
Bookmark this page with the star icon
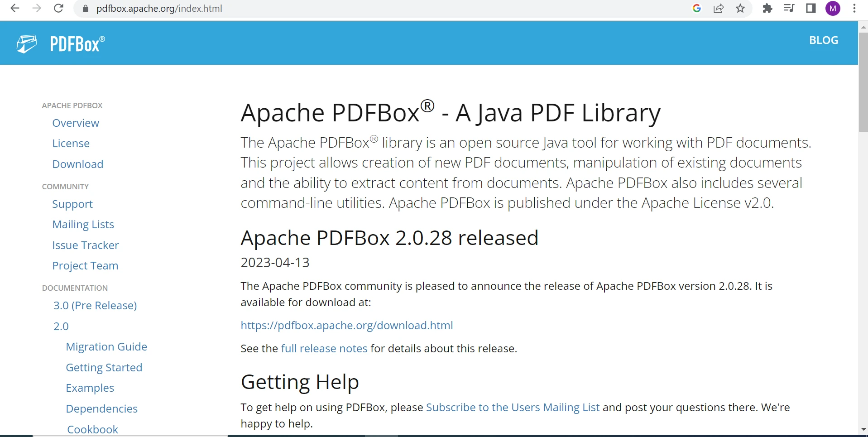coord(740,8)
